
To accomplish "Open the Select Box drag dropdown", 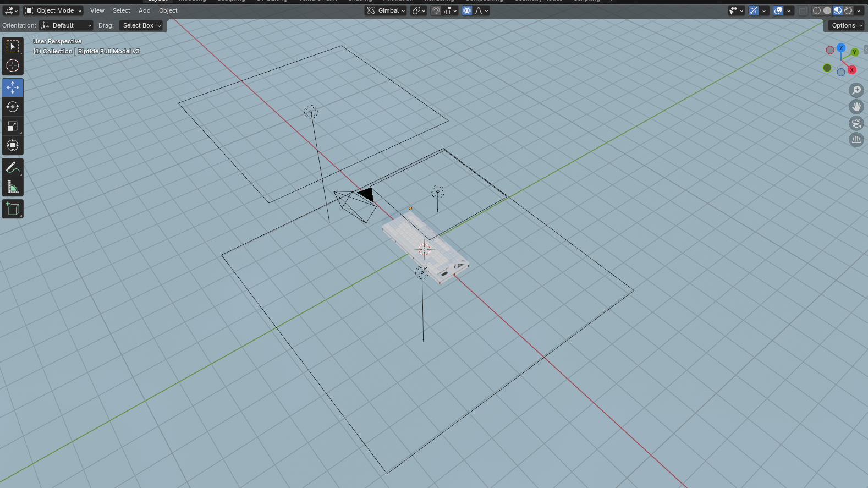I will point(141,25).
